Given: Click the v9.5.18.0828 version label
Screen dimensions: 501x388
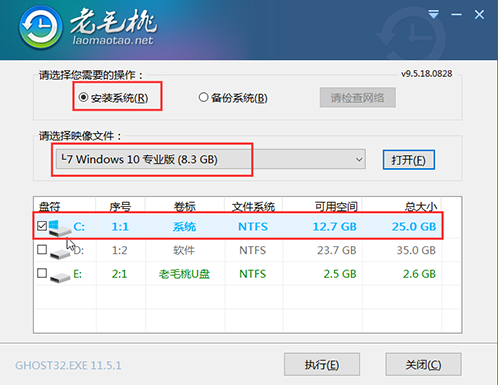Looking at the screenshot, I should [427, 74].
